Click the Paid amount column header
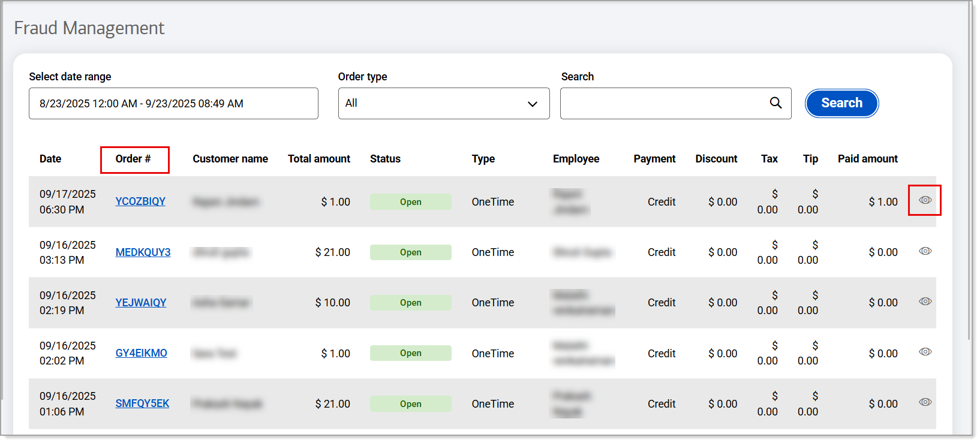This screenshot has height=443, width=980. click(868, 159)
